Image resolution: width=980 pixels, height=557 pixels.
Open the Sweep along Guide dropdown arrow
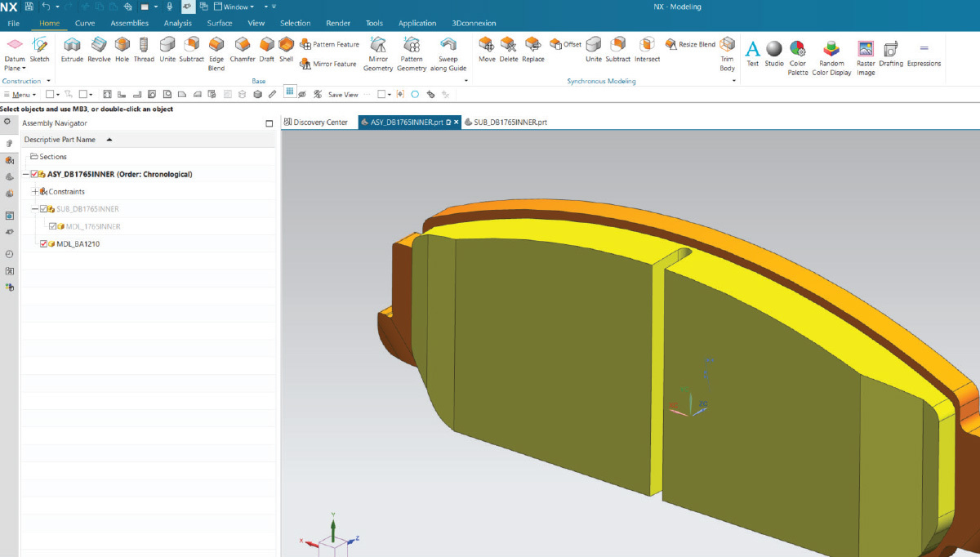point(465,79)
